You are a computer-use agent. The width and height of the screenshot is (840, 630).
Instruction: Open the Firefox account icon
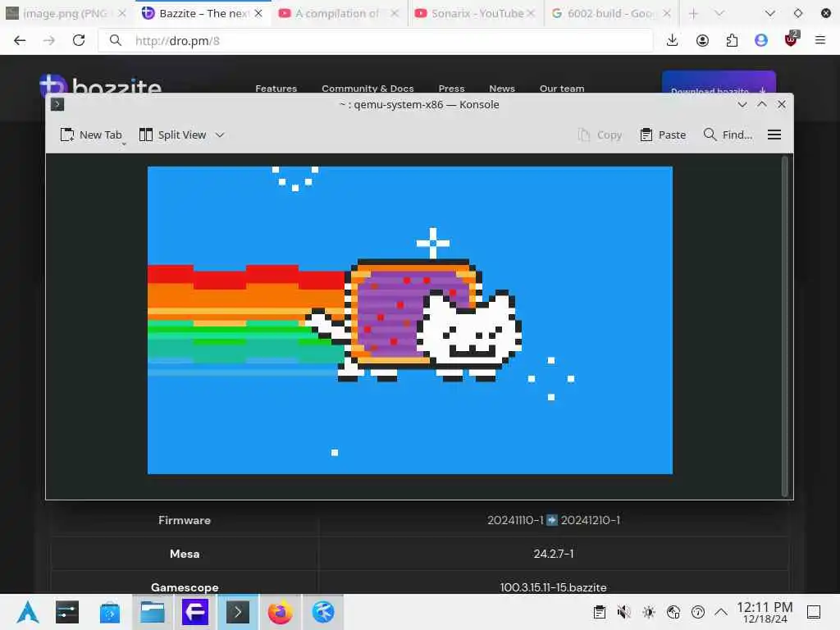click(x=702, y=41)
